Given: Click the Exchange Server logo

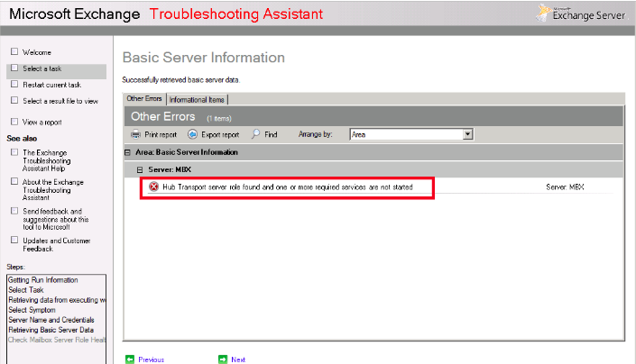Looking at the screenshot, I should (581, 14).
